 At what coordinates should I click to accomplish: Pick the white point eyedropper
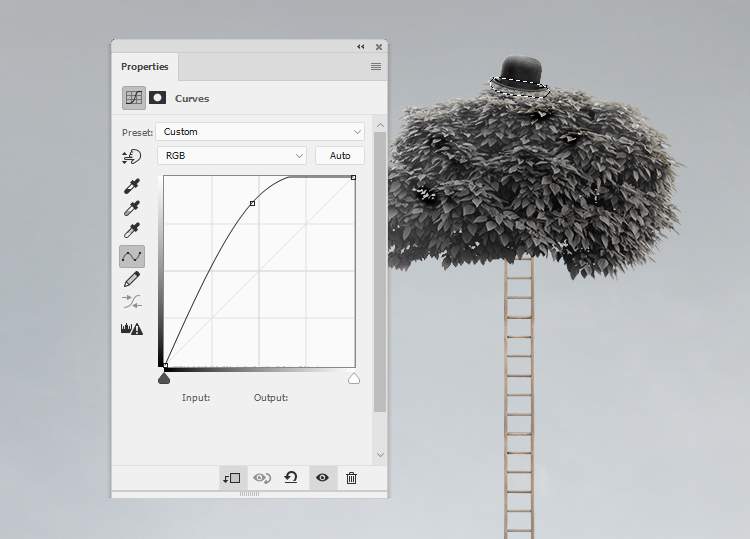tap(132, 230)
